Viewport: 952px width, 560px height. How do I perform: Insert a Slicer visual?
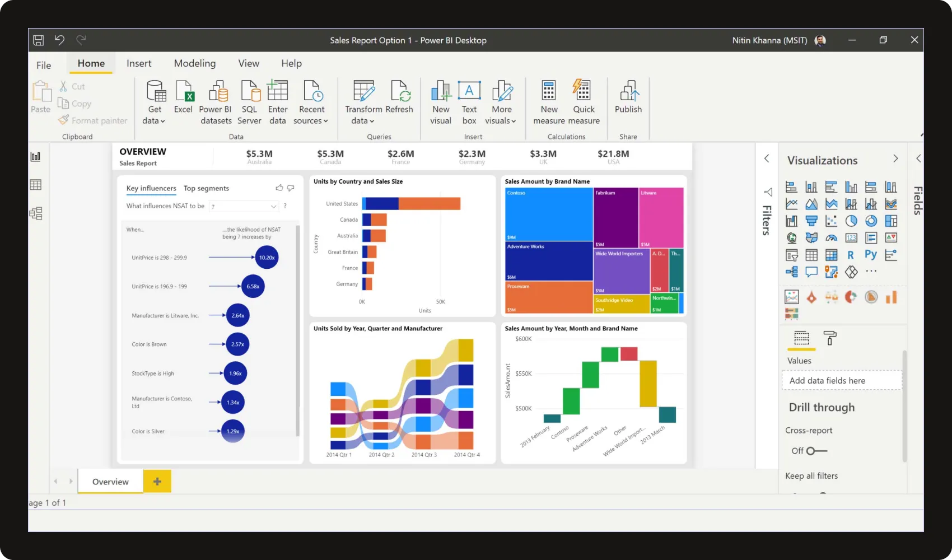pos(791,255)
